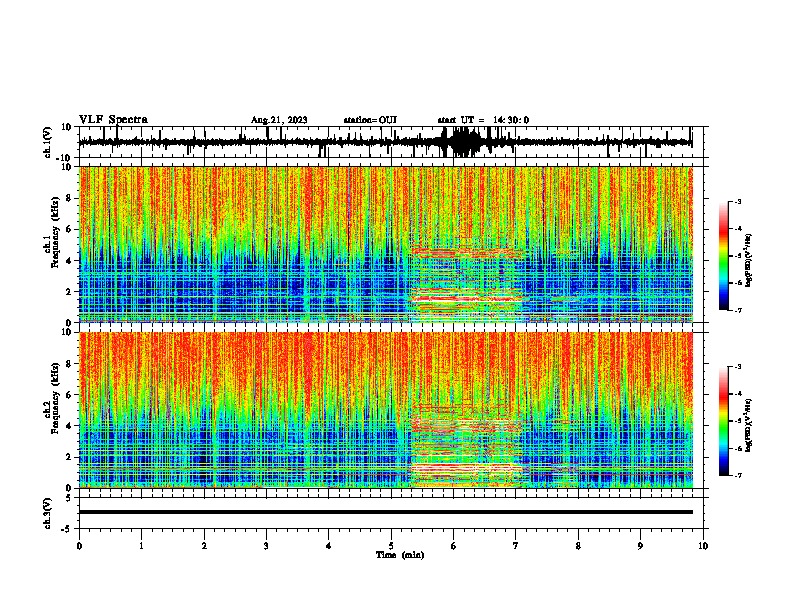Click the ch.2 spectrogram color scale bar
This screenshot has width=792, height=612.
723,421
